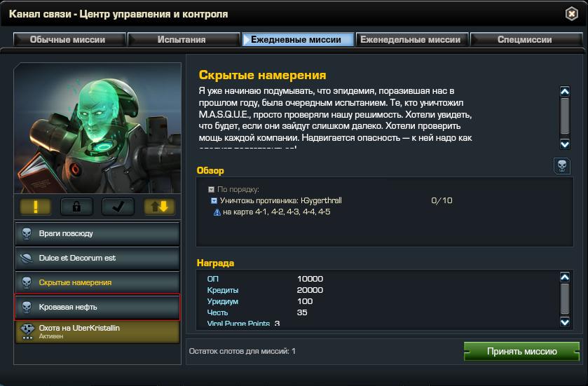Image resolution: width=588 pixels, height=386 pixels.
Task: Click the commander portrait image
Action: [x=97, y=128]
